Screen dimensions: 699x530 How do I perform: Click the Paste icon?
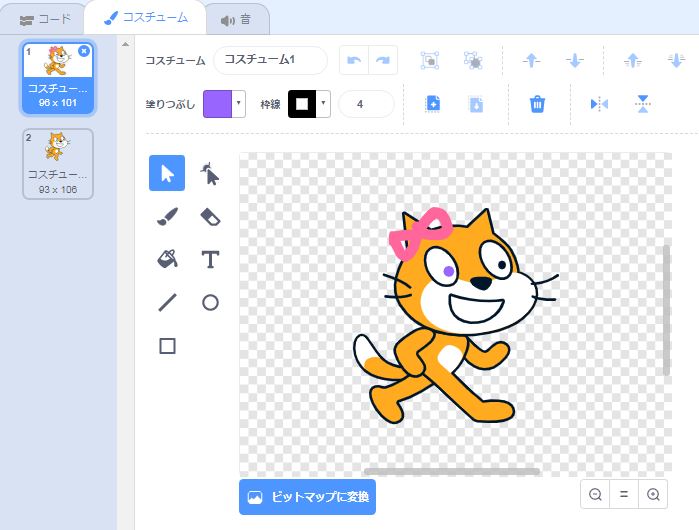pyautogui.click(x=476, y=104)
